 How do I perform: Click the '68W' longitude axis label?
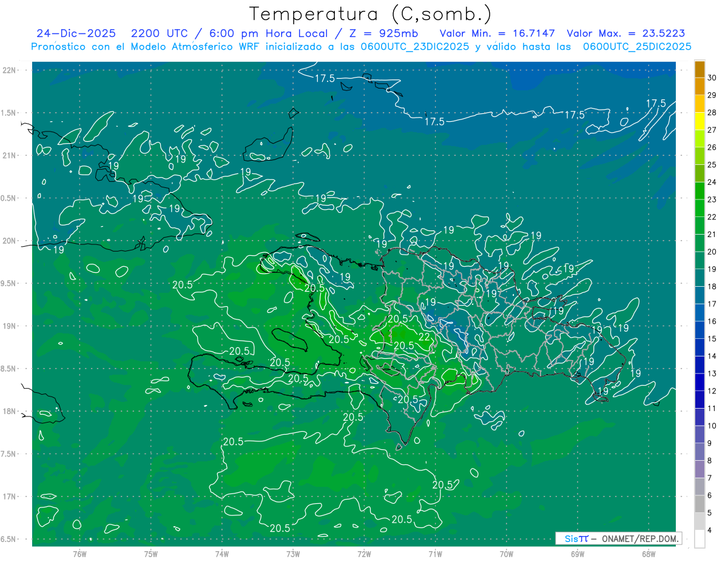click(x=649, y=554)
